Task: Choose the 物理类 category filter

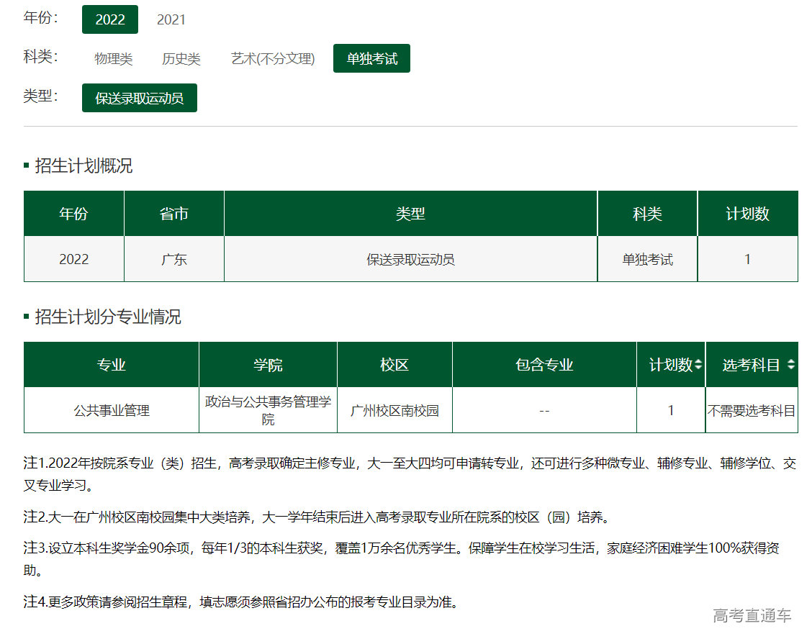Action: coord(114,59)
